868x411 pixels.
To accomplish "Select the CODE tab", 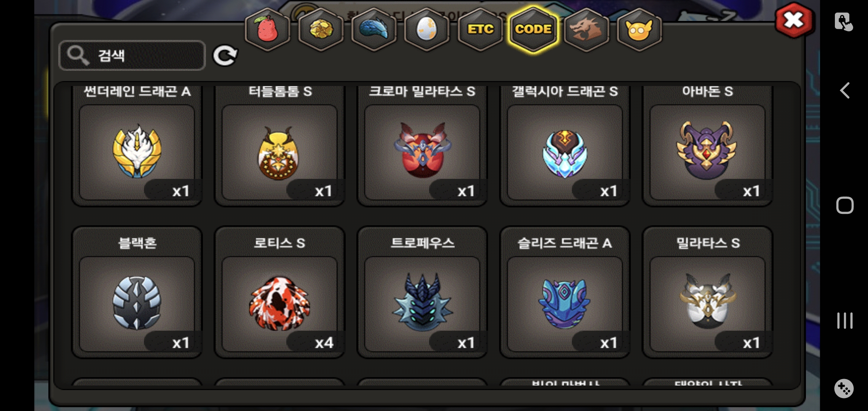I will 533,29.
